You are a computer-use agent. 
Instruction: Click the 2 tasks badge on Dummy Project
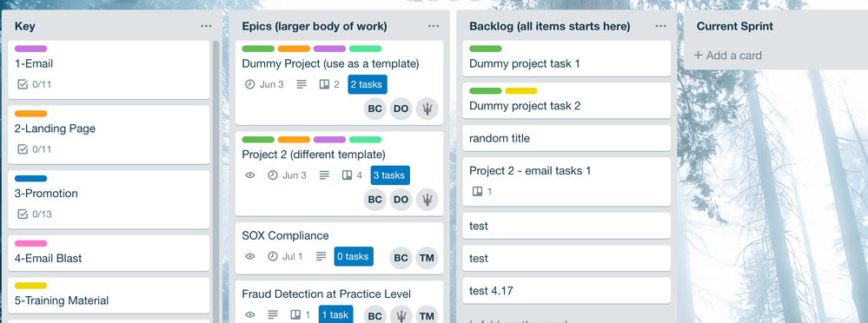pos(368,84)
